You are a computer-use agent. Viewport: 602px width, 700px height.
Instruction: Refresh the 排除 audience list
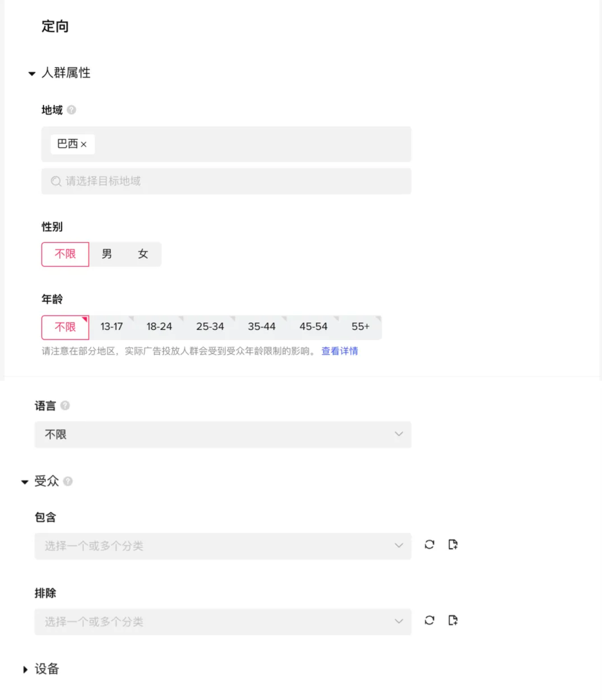[x=430, y=620]
